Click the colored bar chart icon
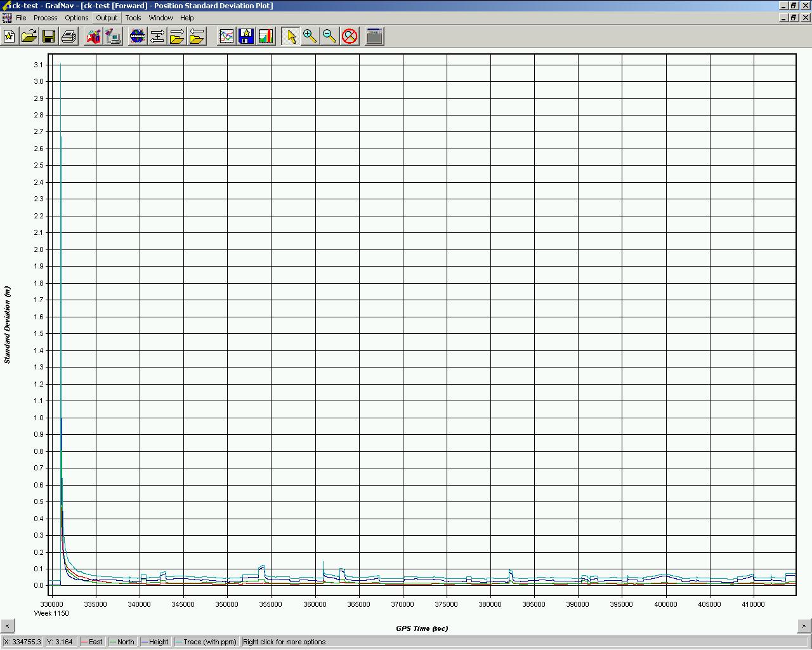Screen dimensions: 812x650 point(266,36)
